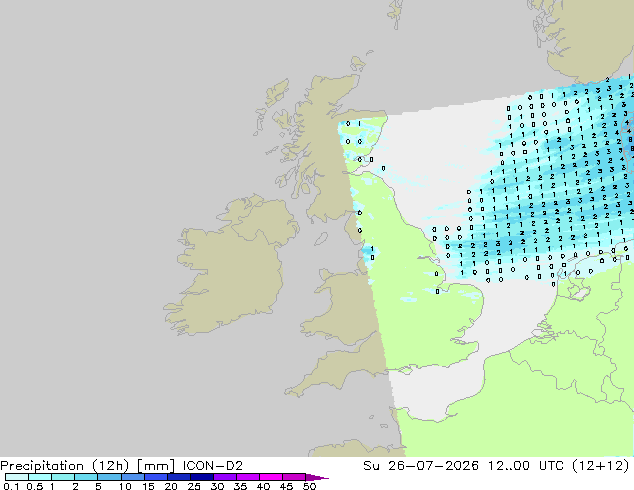
Task: Click the 25–30 mm navy legend swatch
Action: pyautogui.click(x=201, y=477)
